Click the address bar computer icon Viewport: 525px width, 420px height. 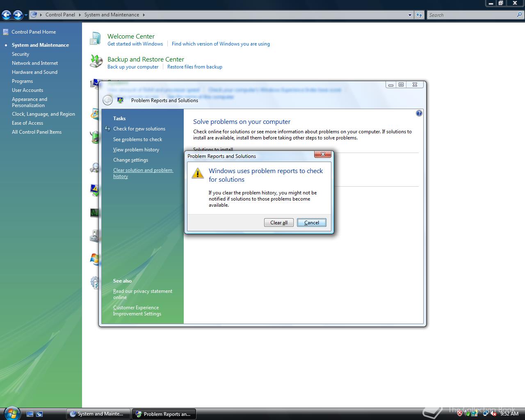click(x=34, y=15)
